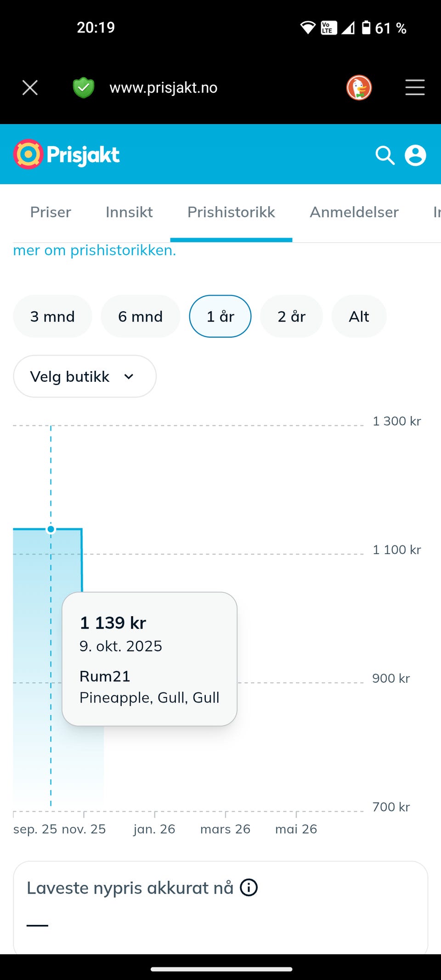Tap the Prisjakt logo

tap(67, 154)
